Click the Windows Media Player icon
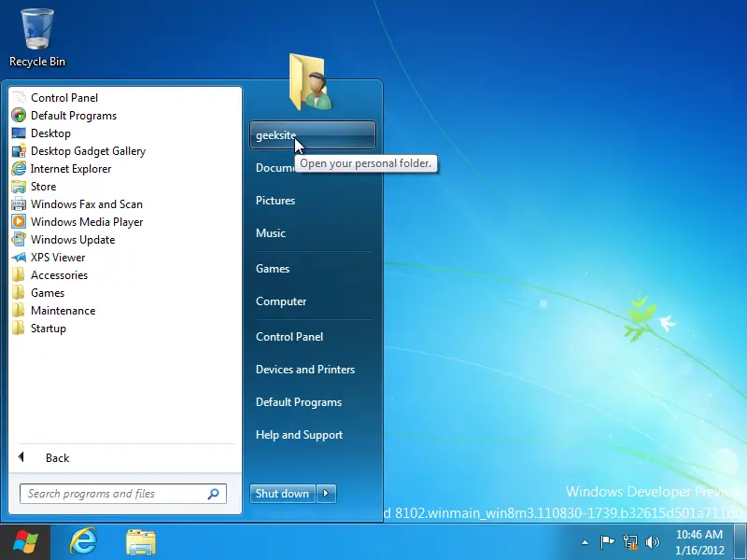The width and height of the screenshot is (747, 560). pos(19,221)
